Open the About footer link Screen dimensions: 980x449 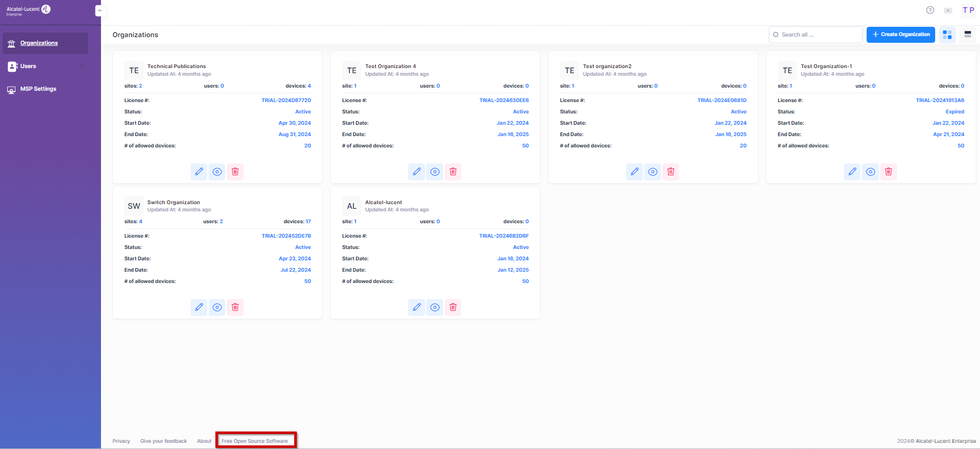tap(204, 441)
